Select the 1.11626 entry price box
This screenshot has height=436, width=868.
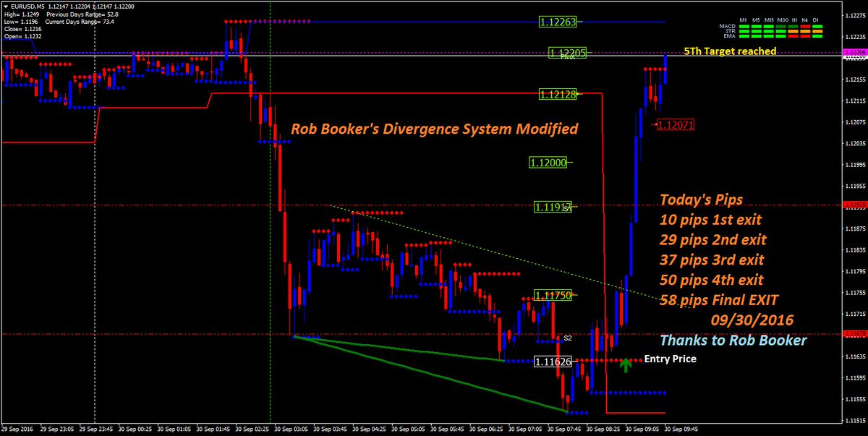553,361
